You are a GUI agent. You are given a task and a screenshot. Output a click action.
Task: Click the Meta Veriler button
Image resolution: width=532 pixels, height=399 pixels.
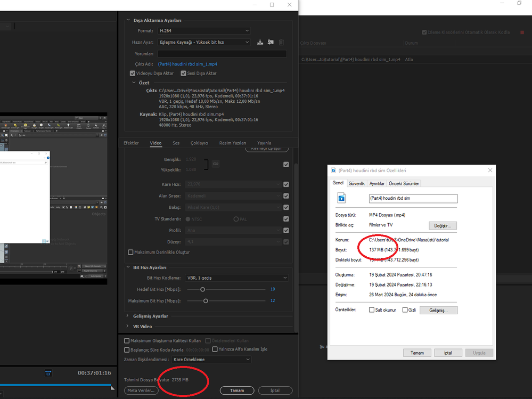point(141,390)
